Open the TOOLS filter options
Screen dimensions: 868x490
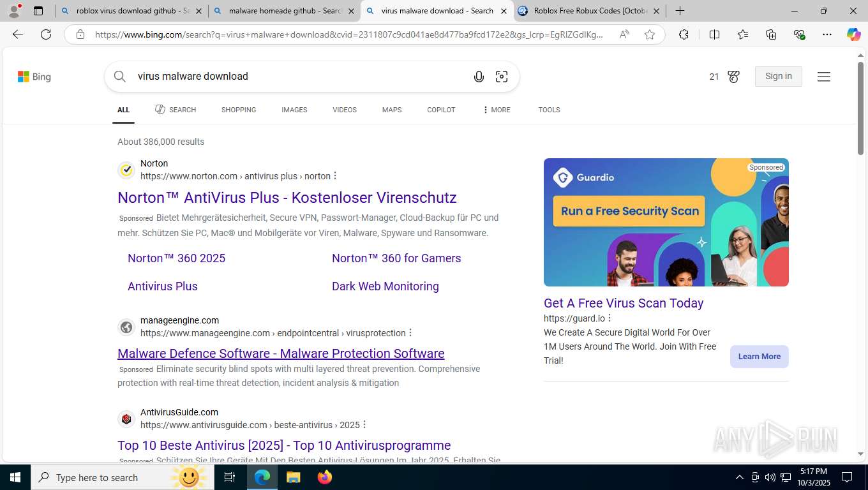coord(549,110)
